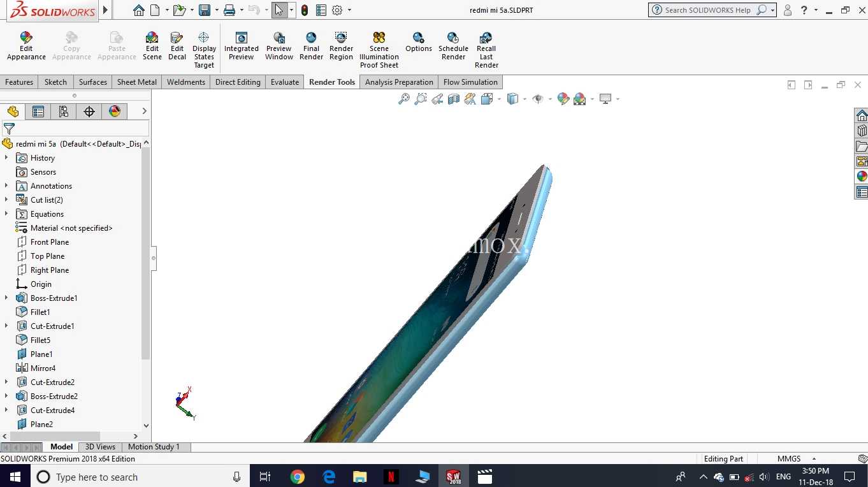Open the DimXpertManager tab
This screenshot has width=868, height=487.
pyautogui.click(x=89, y=112)
